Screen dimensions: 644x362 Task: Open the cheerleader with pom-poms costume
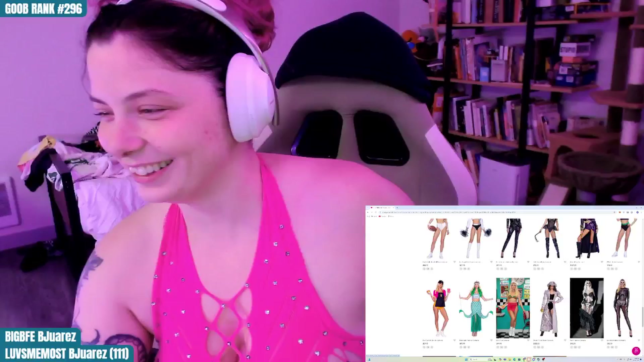point(476,238)
